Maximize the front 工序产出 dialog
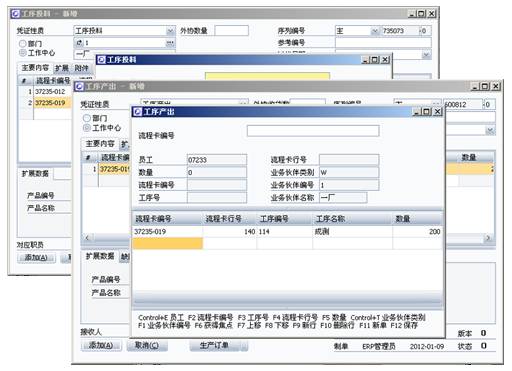The width and height of the screenshot is (512, 371). (427, 112)
